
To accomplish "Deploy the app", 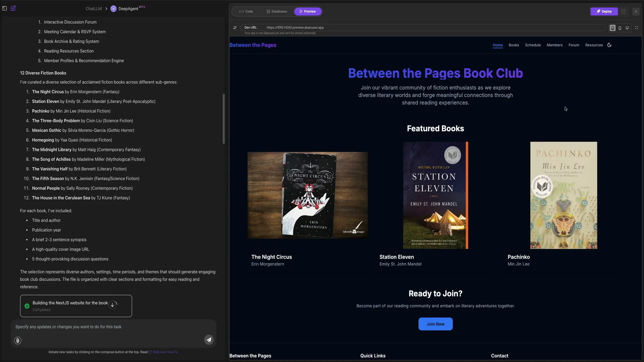I will 604,11.
